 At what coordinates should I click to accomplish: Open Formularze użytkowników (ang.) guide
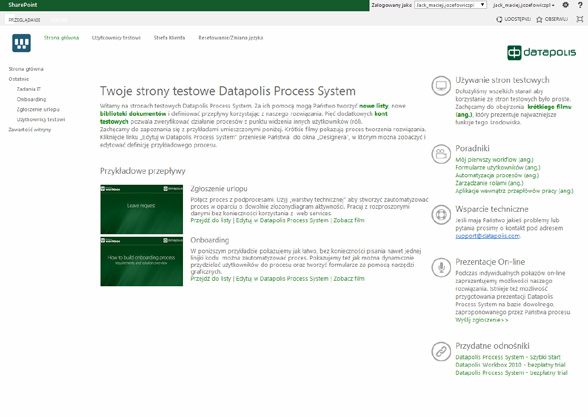tap(498, 168)
